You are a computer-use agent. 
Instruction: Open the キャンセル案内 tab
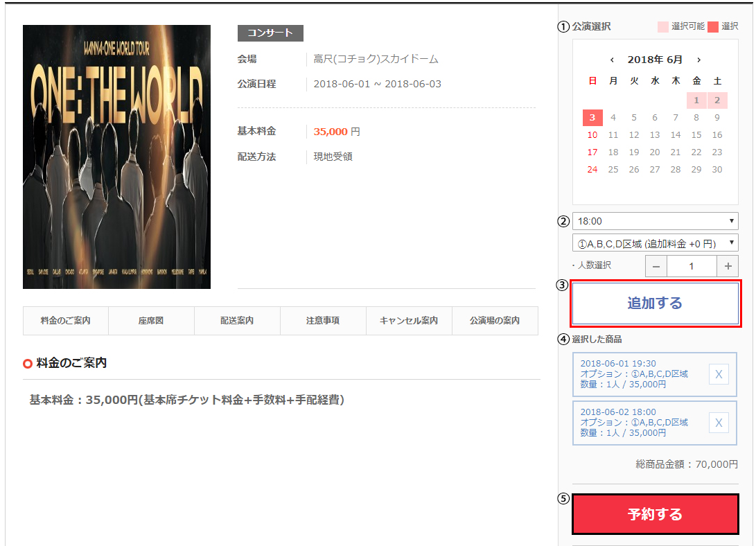[409, 321]
